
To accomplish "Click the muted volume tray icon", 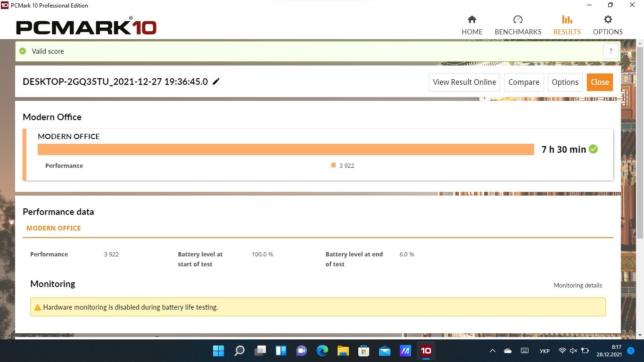I will [x=573, y=351].
